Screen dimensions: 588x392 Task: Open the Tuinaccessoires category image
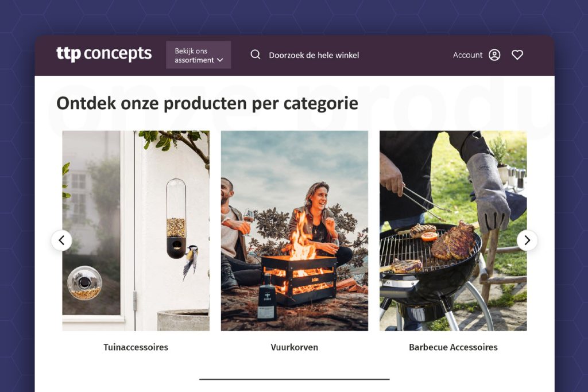point(136,231)
